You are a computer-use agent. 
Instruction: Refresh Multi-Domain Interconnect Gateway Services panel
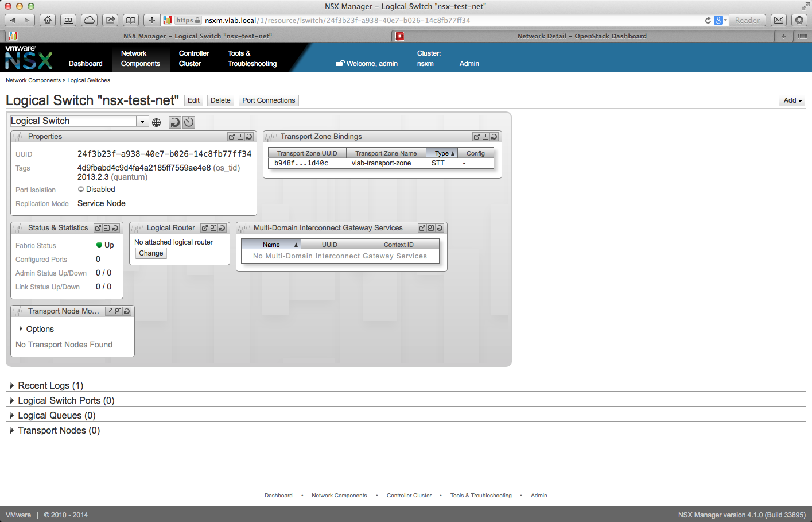point(440,228)
